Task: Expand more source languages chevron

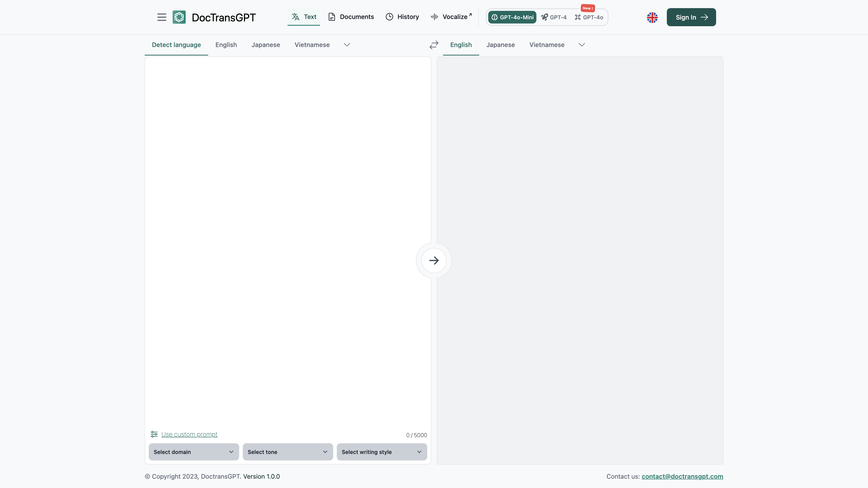Action: [x=347, y=45]
